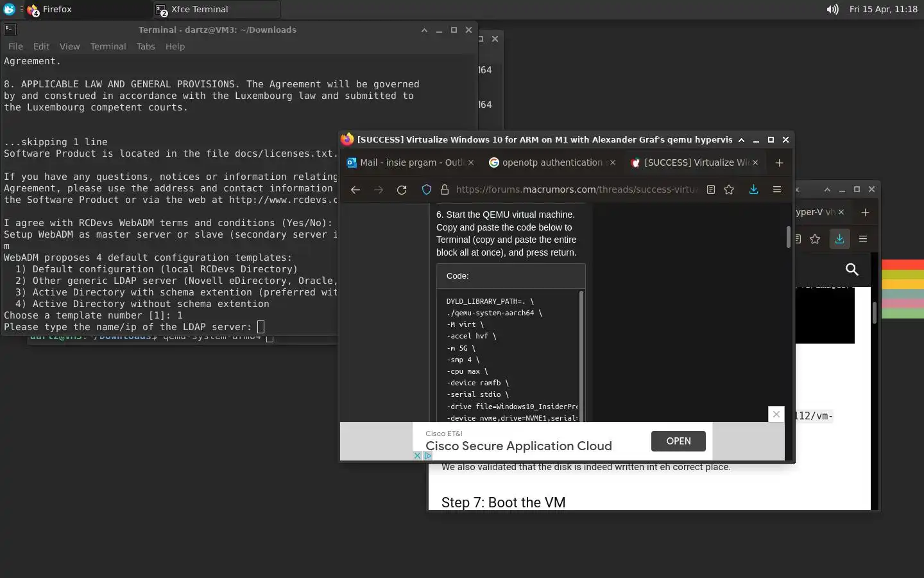Close the Cisco ad banner with X
Image resolution: width=924 pixels, height=578 pixels.
776,414
